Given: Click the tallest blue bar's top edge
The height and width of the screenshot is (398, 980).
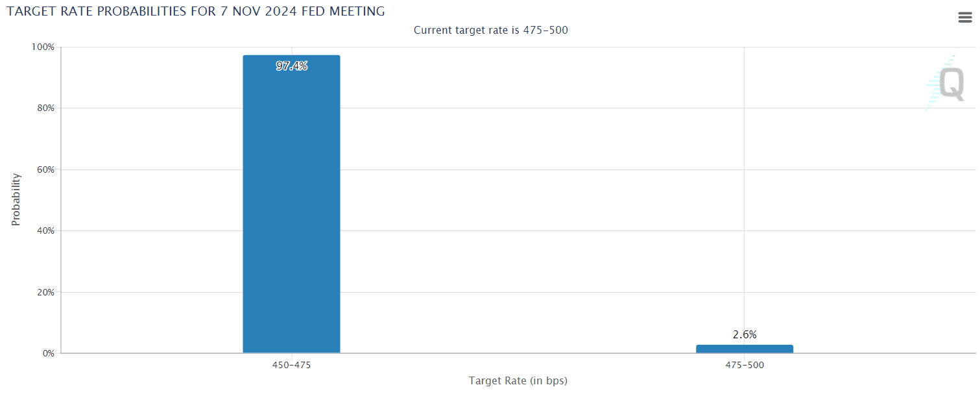Looking at the screenshot, I should coord(291,55).
